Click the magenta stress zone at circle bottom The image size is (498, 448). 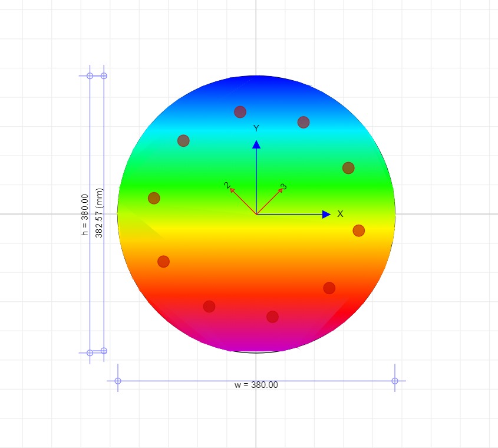pos(256,342)
